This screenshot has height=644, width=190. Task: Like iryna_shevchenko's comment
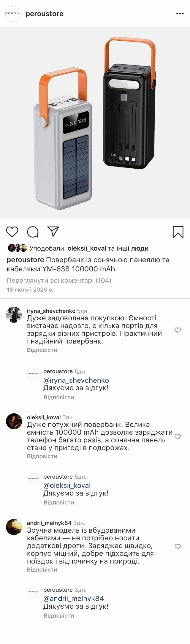click(x=178, y=330)
